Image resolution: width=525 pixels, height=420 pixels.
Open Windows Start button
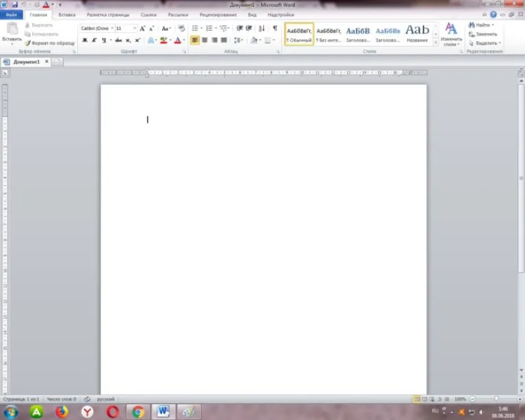[x=11, y=412]
